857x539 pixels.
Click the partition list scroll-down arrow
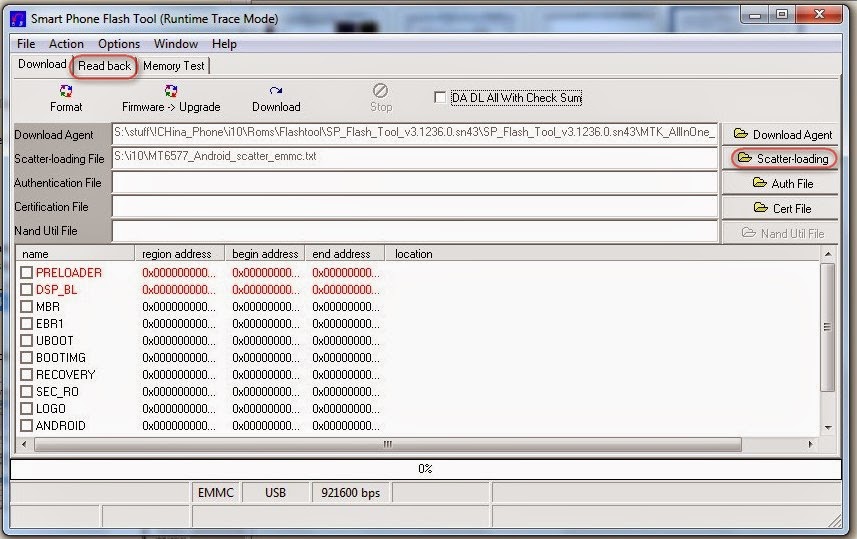click(828, 428)
